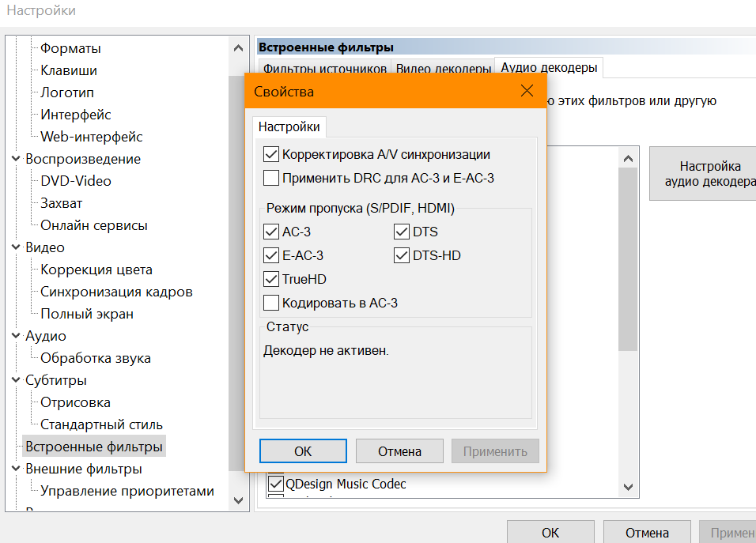The image size is (756, 543).
Task: Open the Видео декодеры tab
Action: [x=443, y=69]
